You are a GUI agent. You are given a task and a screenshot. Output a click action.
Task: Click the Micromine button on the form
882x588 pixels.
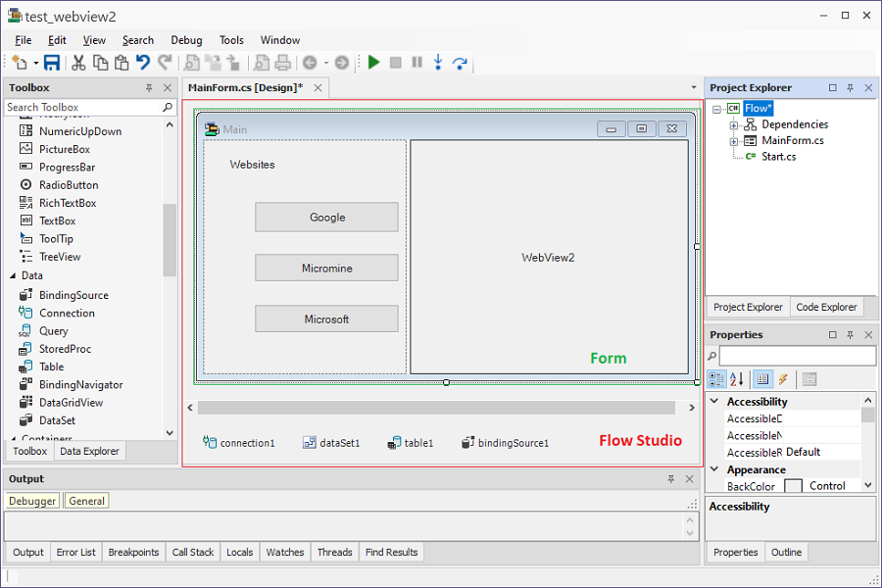pyautogui.click(x=326, y=268)
